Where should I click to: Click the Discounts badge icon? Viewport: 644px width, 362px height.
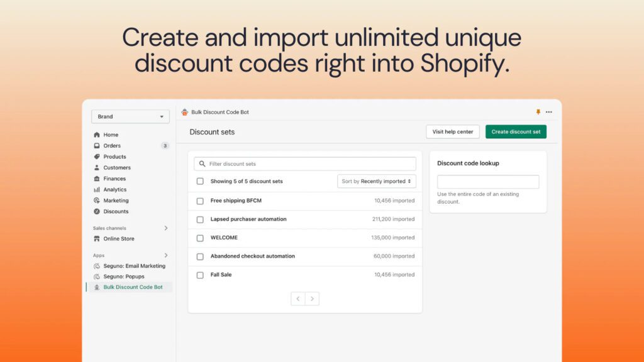tap(97, 212)
